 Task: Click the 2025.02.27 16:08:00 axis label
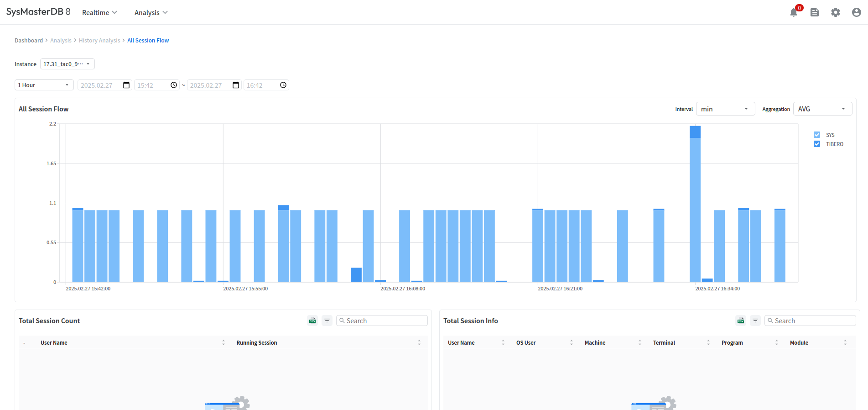point(403,289)
